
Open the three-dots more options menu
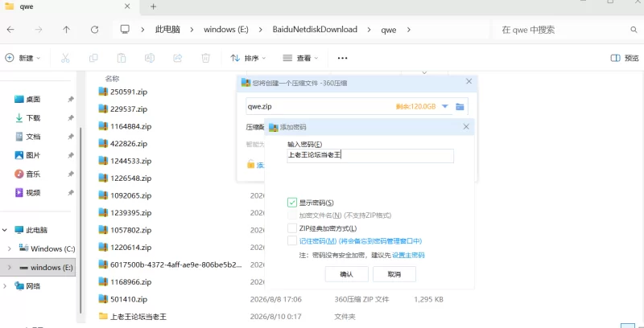point(343,58)
